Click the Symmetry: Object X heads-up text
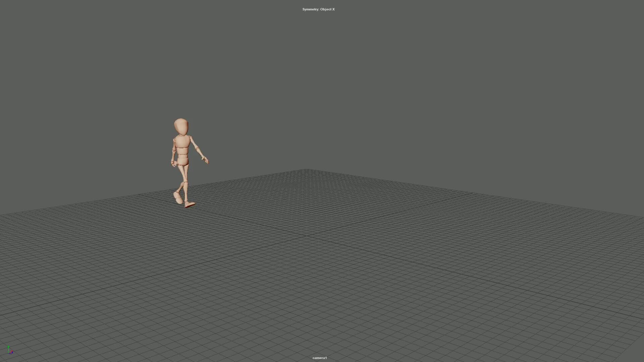The width and height of the screenshot is (644, 362). coord(318,9)
